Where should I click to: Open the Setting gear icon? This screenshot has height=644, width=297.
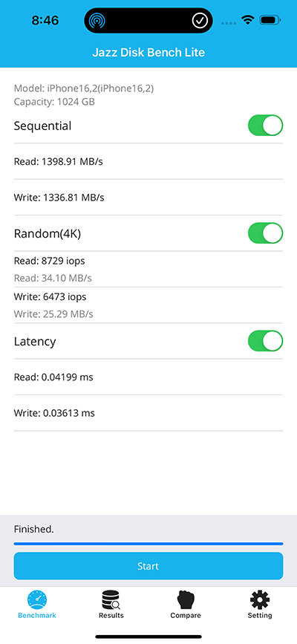[x=260, y=600]
